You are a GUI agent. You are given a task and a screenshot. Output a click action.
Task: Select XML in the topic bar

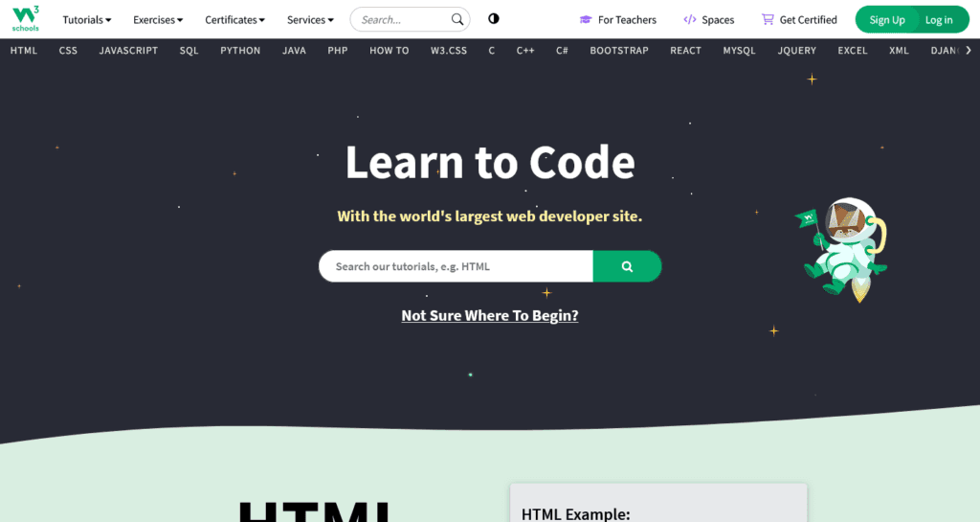pos(899,51)
